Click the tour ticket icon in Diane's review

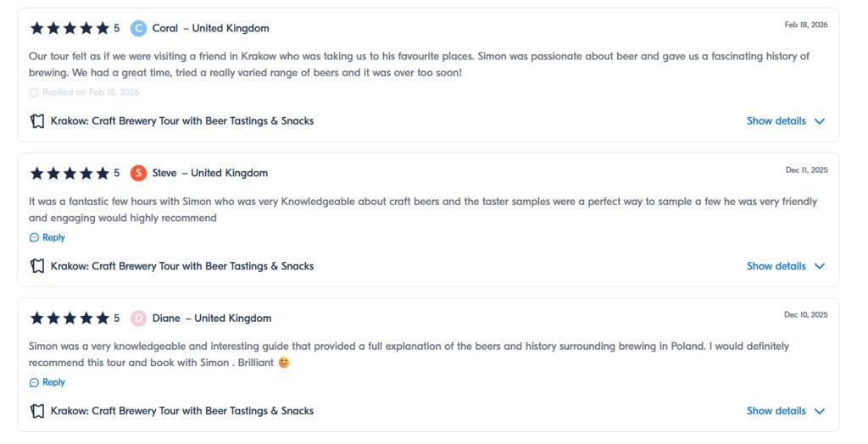click(37, 411)
